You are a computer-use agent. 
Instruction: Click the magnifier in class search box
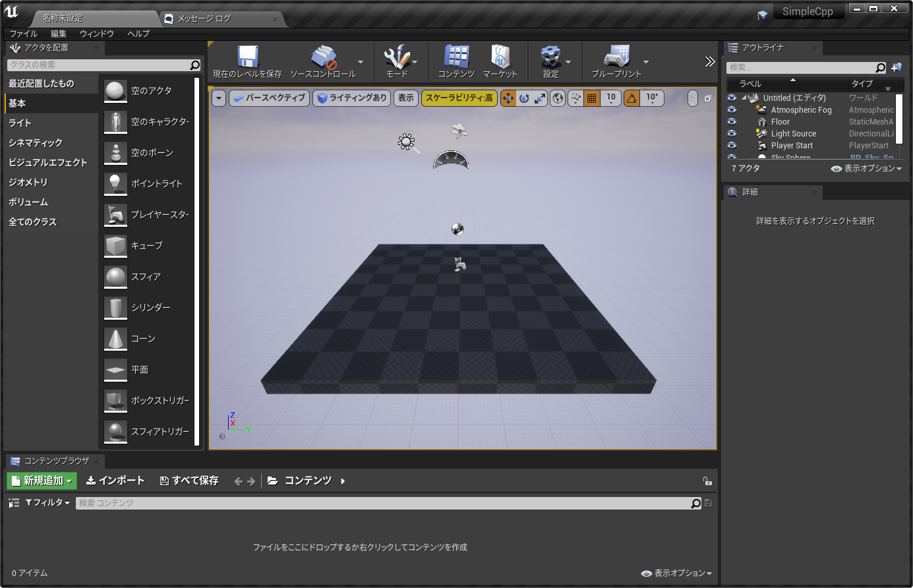pos(194,65)
